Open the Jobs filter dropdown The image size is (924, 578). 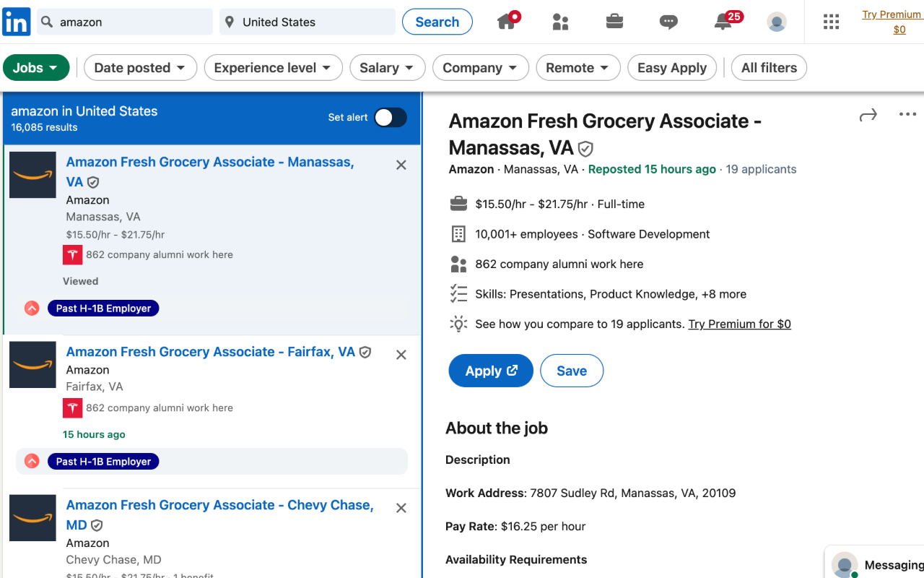pyautogui.click(x=36, y=68)
